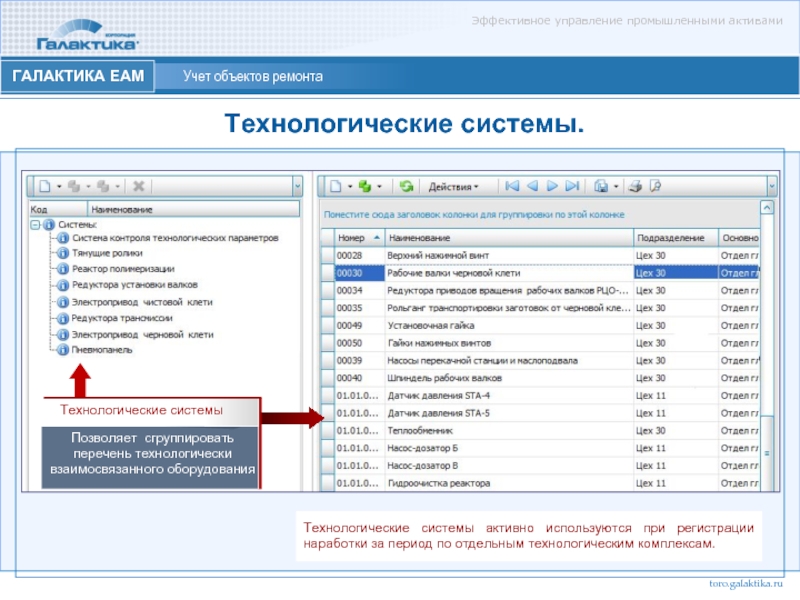800x600 pixels.
Task: Click icon of Электропривод черновой клети node
Action: (62, 335)
